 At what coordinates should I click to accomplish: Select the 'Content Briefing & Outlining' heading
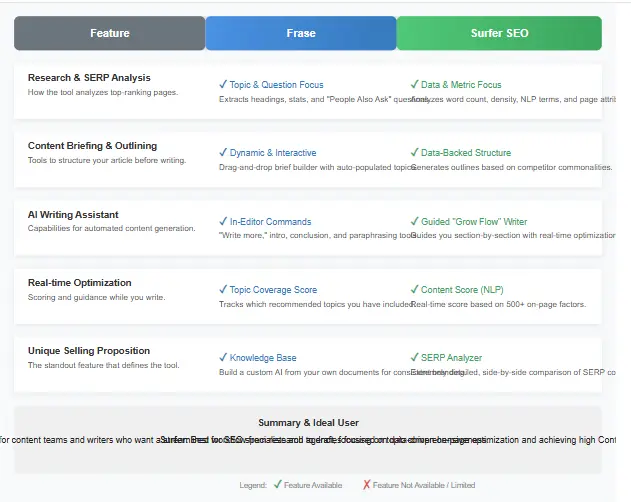pyautogui.click(x=92, y=146)
